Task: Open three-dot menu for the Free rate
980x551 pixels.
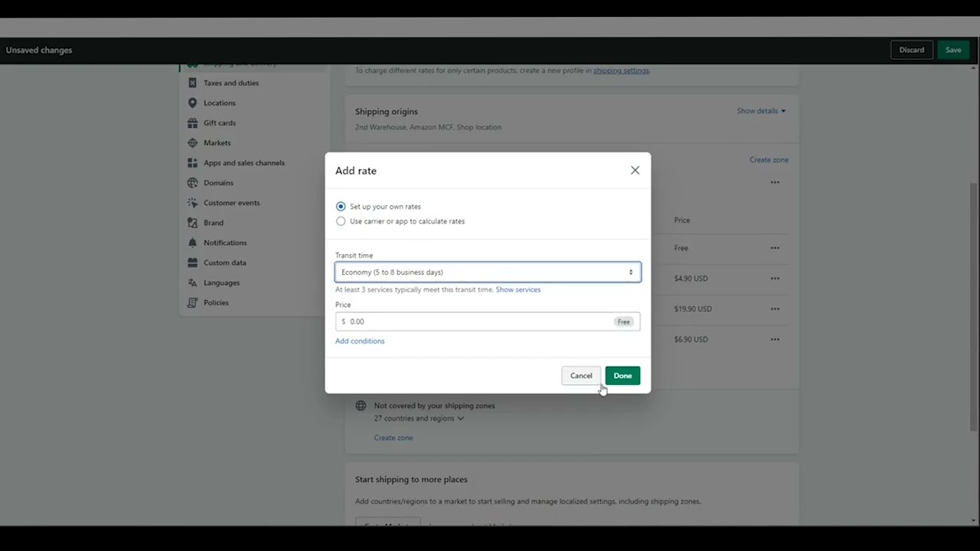Action: [775, 248]
